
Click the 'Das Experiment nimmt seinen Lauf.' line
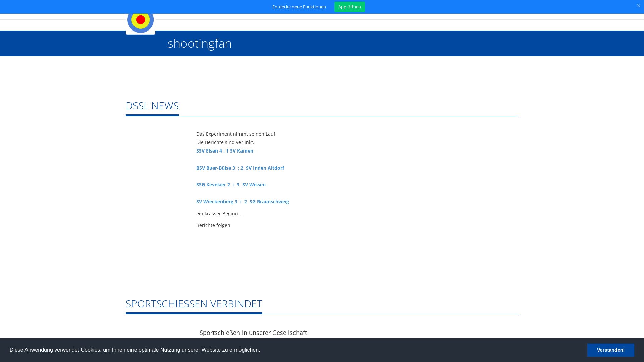[x=236, y=134]
